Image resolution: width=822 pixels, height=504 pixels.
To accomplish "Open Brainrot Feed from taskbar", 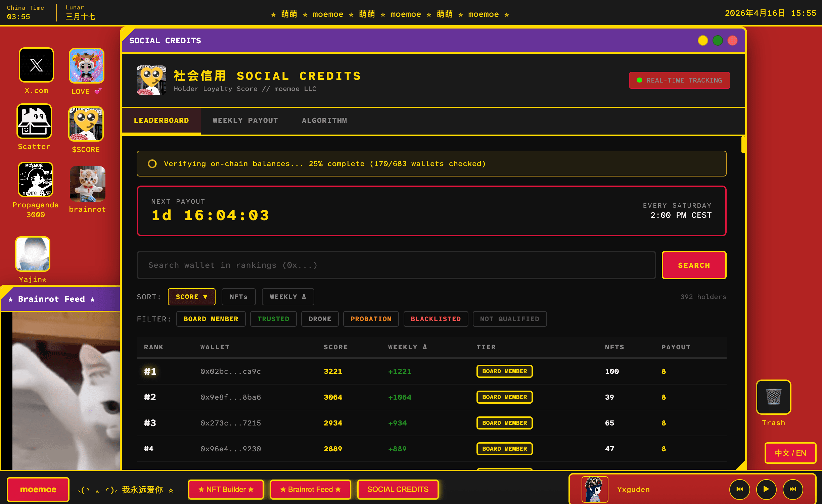I will 311,489.
